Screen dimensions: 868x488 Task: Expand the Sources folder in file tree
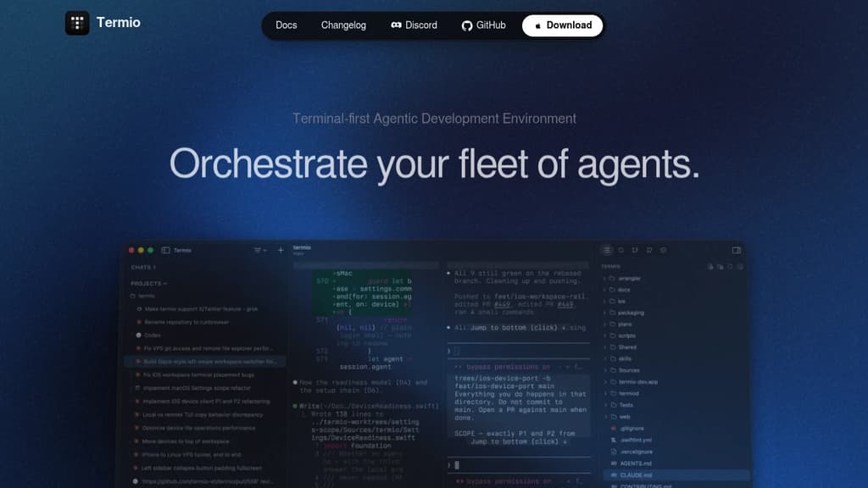[x=622, y=371]
